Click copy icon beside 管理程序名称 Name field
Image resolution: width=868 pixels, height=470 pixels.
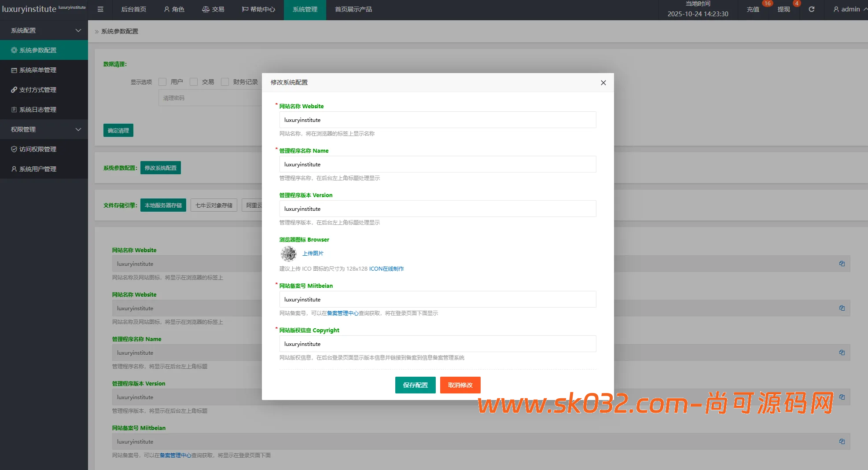click(842, 352)
